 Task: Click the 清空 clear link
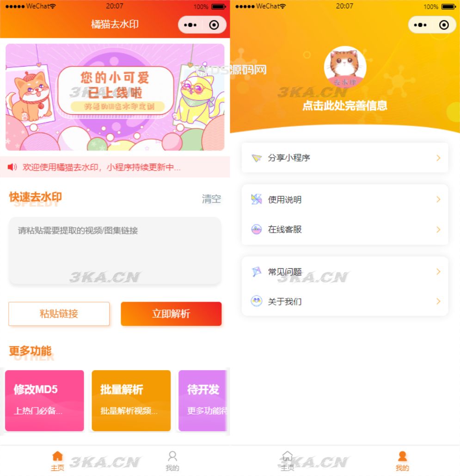[211, 199]
